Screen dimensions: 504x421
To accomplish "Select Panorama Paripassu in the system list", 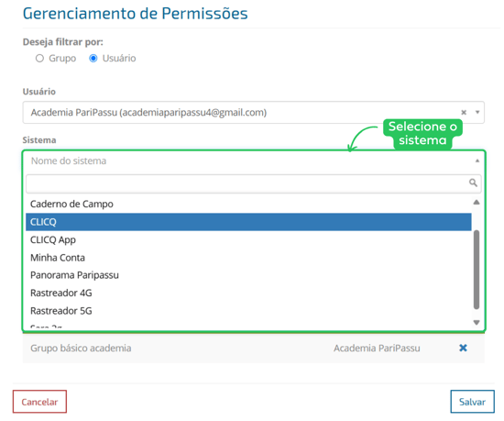I will [248, 275].
